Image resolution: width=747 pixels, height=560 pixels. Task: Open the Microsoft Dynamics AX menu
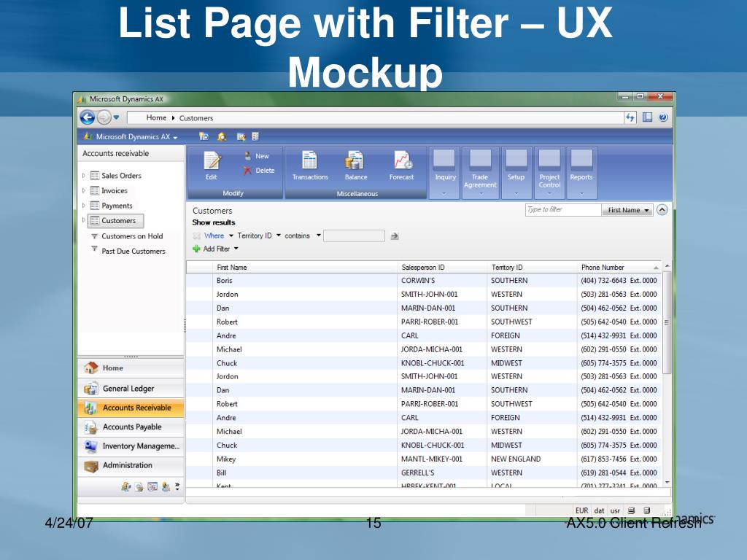(131, 136)
